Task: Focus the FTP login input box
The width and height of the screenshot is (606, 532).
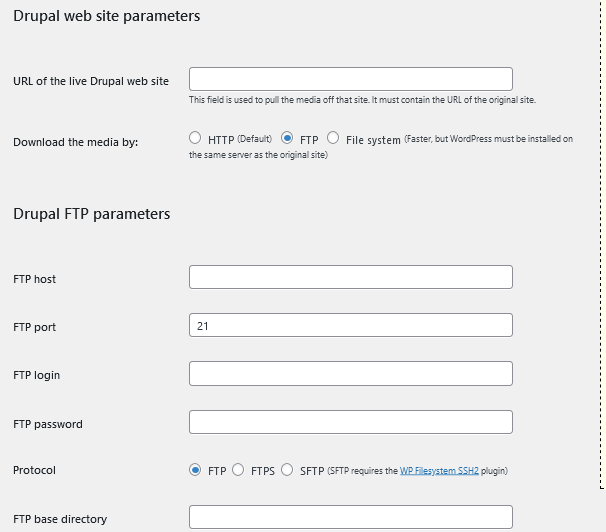Action: [350, 373]
